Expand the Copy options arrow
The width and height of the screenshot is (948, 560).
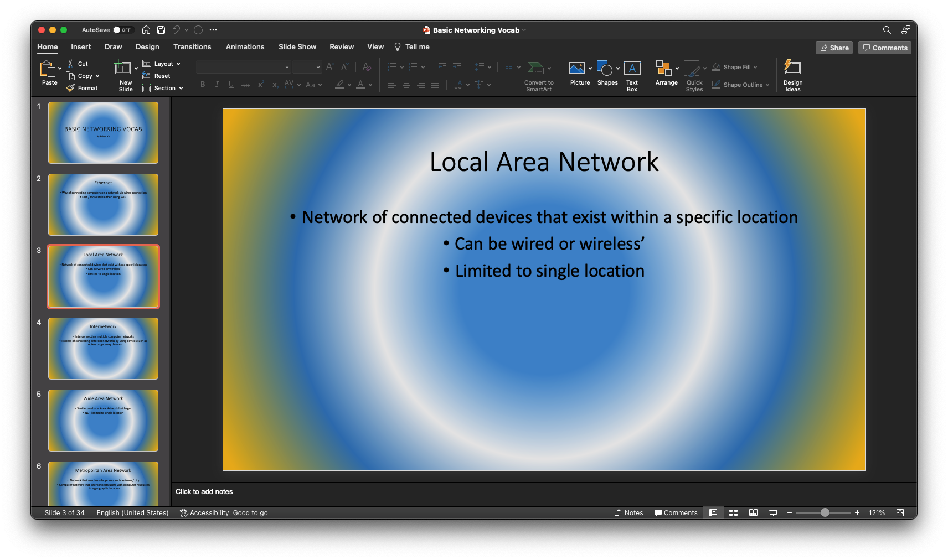click(97, 76)
